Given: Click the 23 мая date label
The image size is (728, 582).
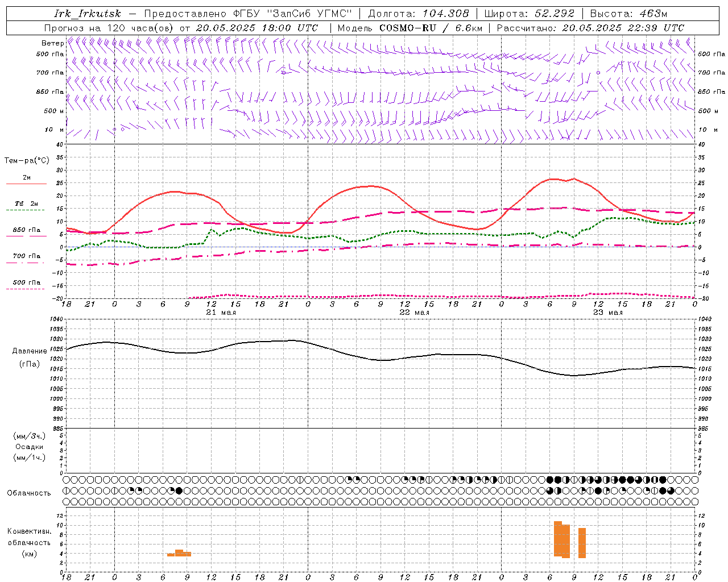Looking at the screenshot, I should 607,313.
